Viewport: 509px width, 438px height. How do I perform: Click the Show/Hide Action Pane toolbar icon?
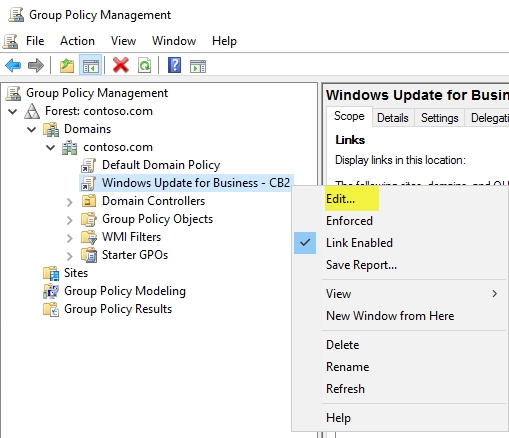tap(198, 66)
